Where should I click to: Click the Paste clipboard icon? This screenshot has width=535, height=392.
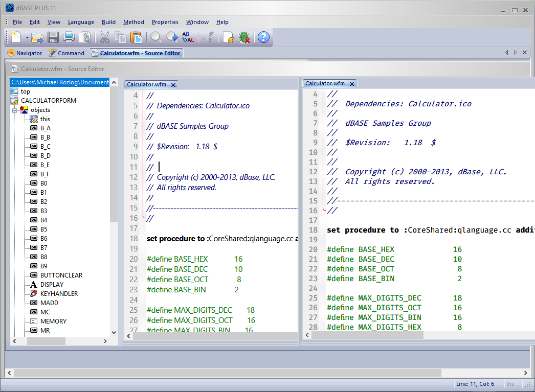(136, 37)
